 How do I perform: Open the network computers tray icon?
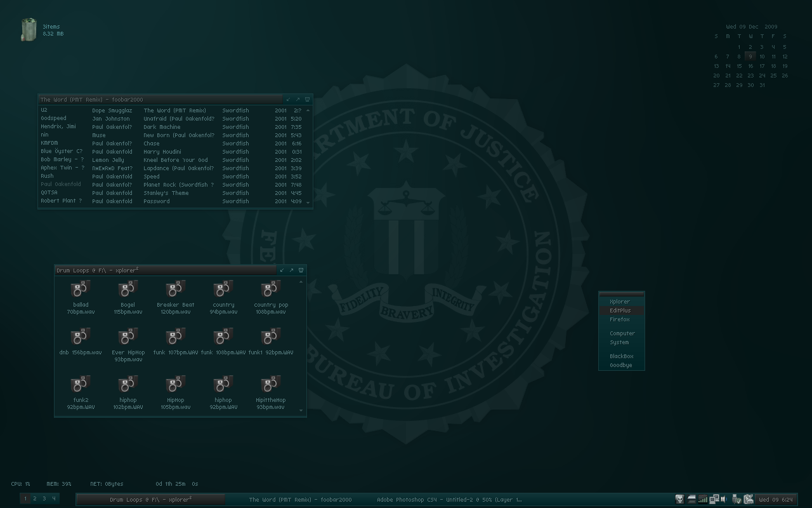click(x=714, y=499)
